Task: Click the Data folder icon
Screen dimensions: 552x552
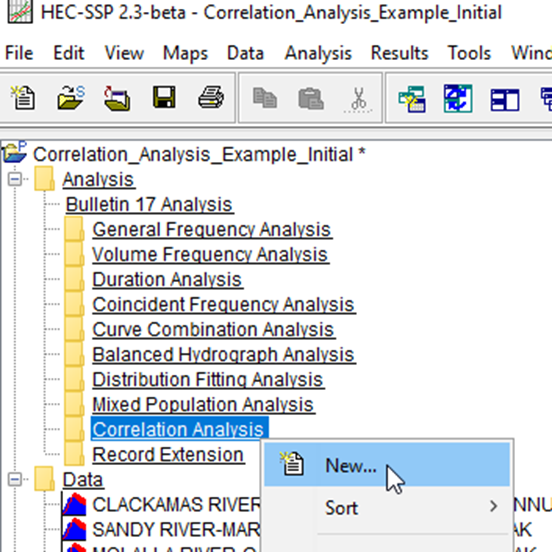Action: pos(44,479)
